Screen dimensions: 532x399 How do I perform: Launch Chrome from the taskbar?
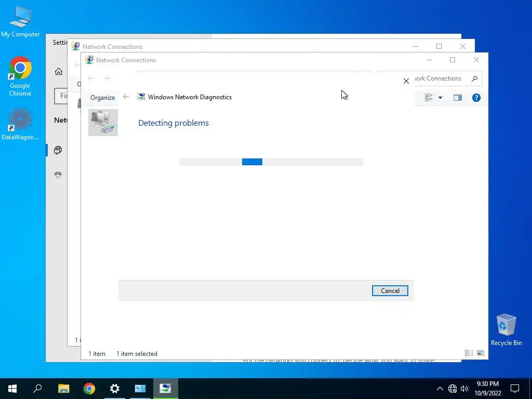pos(89,389)
